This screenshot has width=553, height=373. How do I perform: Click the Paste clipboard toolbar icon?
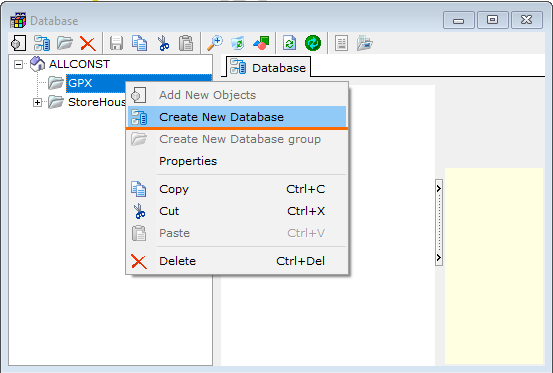[x=186, y=43]
